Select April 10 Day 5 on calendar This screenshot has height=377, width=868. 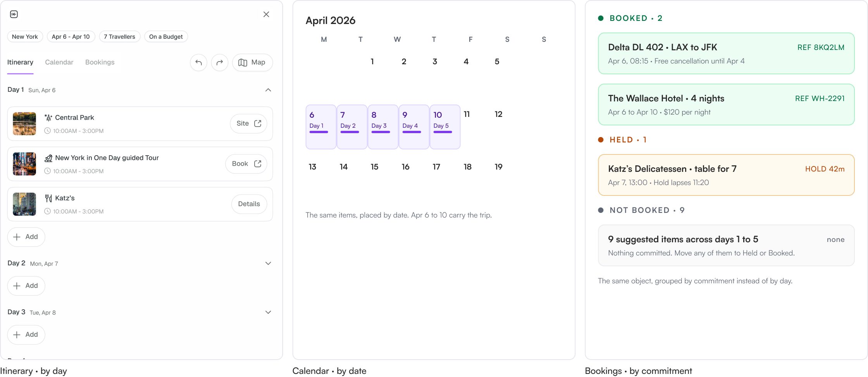tap(445, 127)
